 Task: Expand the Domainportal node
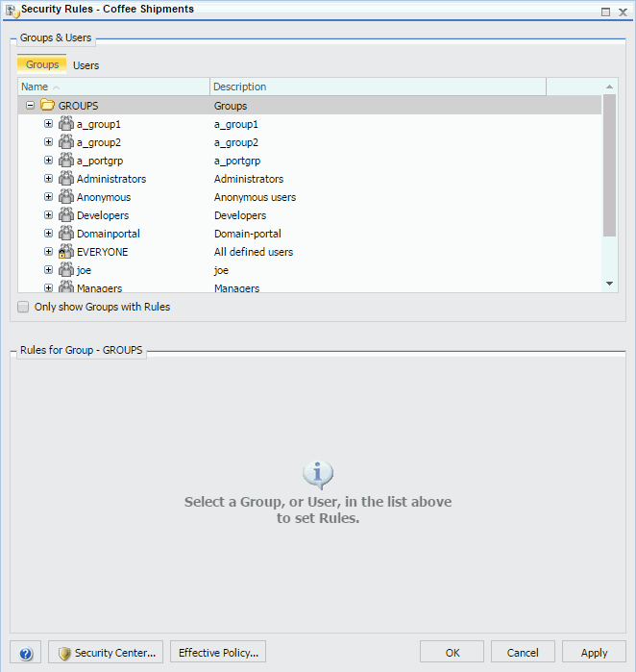point(48,234)
